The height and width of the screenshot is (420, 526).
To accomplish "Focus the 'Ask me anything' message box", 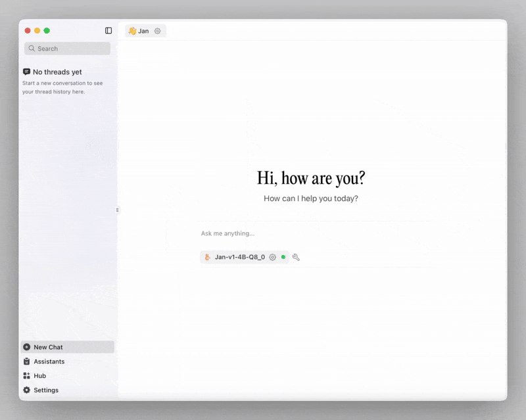I will tap(316, 233).
